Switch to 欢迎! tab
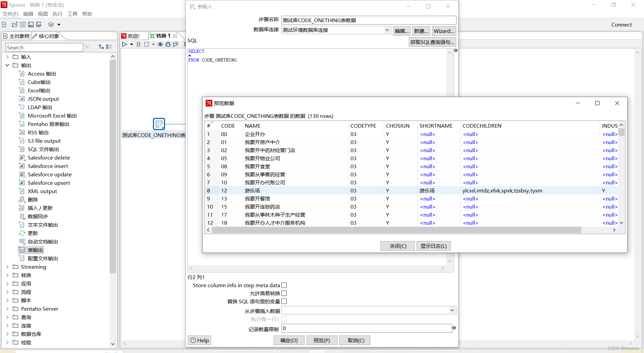The image size is (644, 353). [x=130, y=36]
